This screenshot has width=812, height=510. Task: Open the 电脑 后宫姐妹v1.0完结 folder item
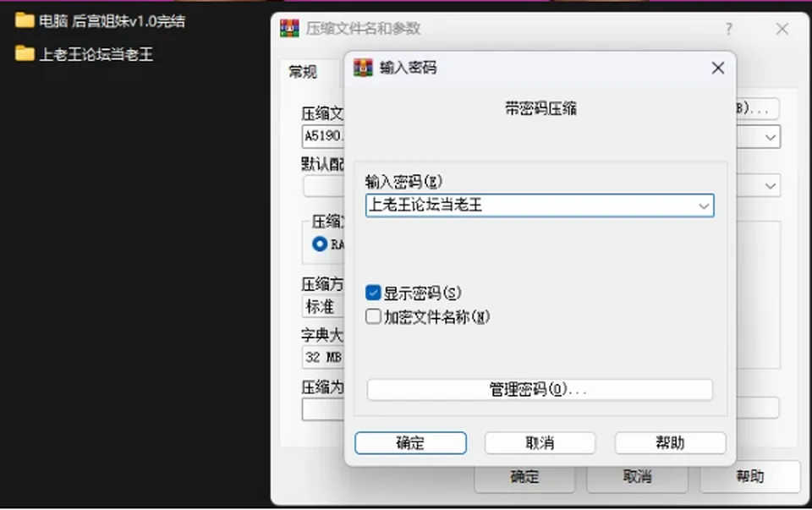pyautogui.click(x=112, y=21)
